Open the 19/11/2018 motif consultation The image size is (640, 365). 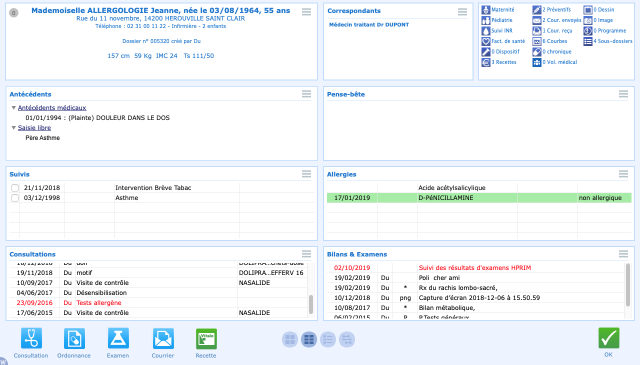coord(158,273)
